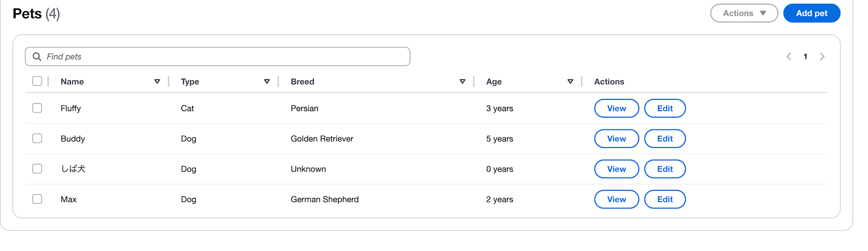Tick the Max row checkbox
The width and height of the screenshot is (868, 251).
click(37, 199)
